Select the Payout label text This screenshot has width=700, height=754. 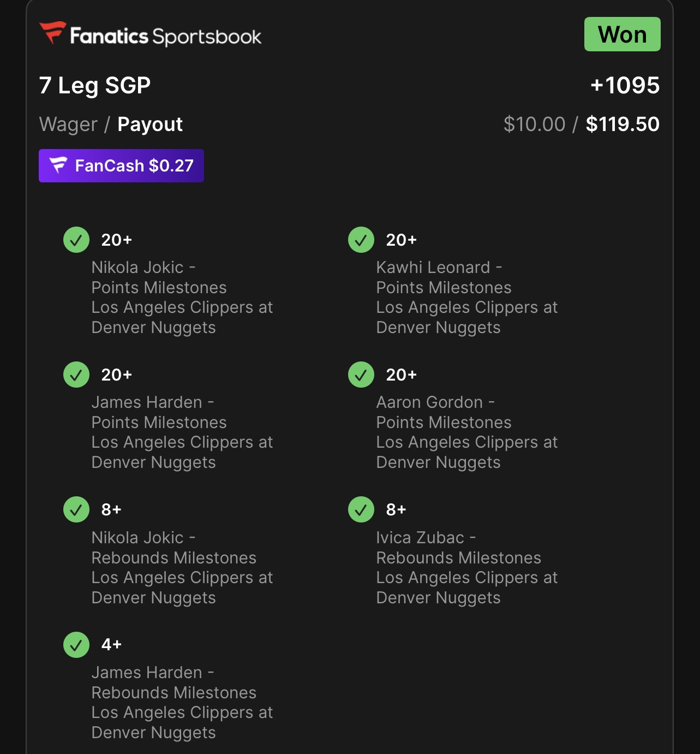pos(150,124)
